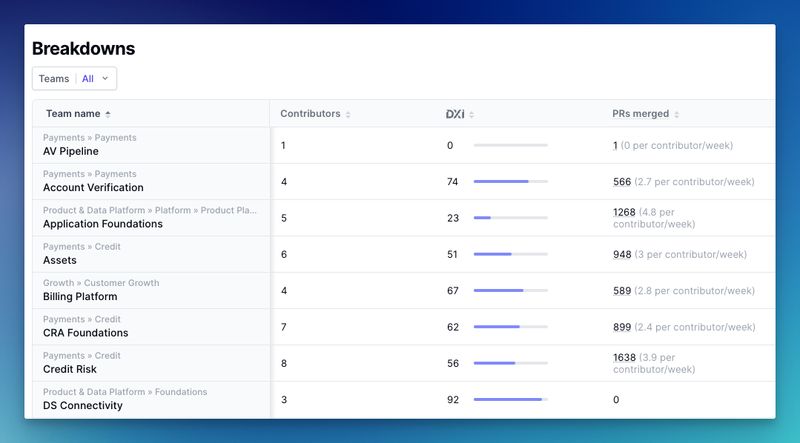Open the Credit Risk team

click(69, 369)
